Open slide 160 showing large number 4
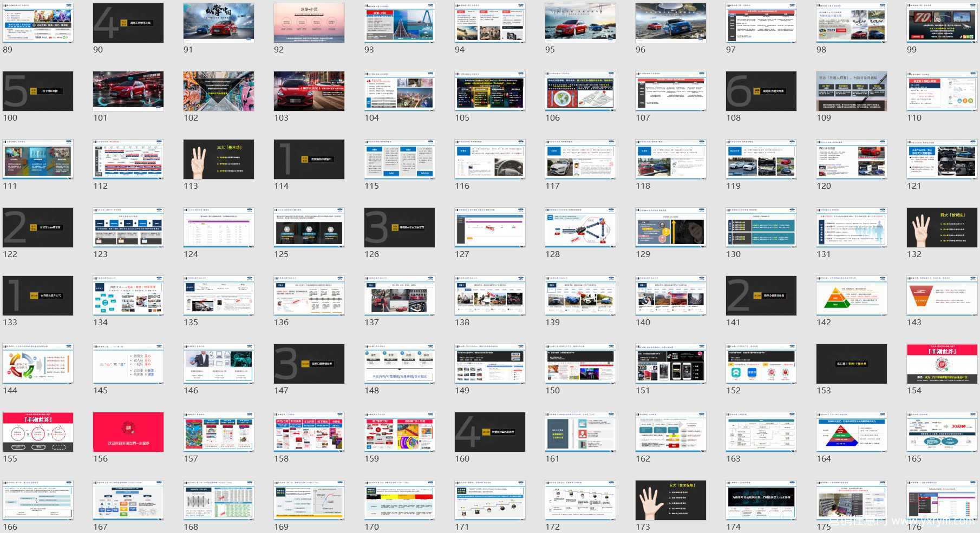 (490, 432)
